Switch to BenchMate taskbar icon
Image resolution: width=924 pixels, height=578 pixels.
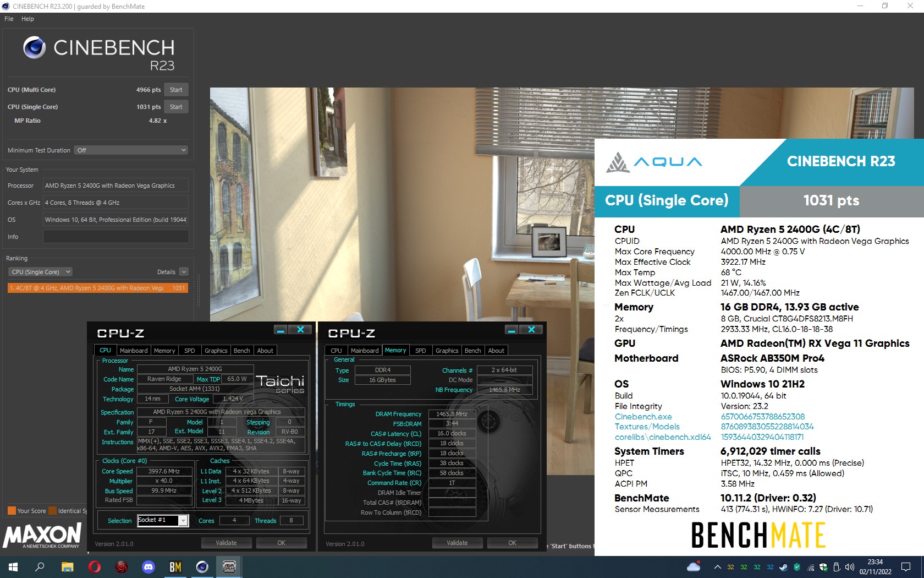point(175,567)
